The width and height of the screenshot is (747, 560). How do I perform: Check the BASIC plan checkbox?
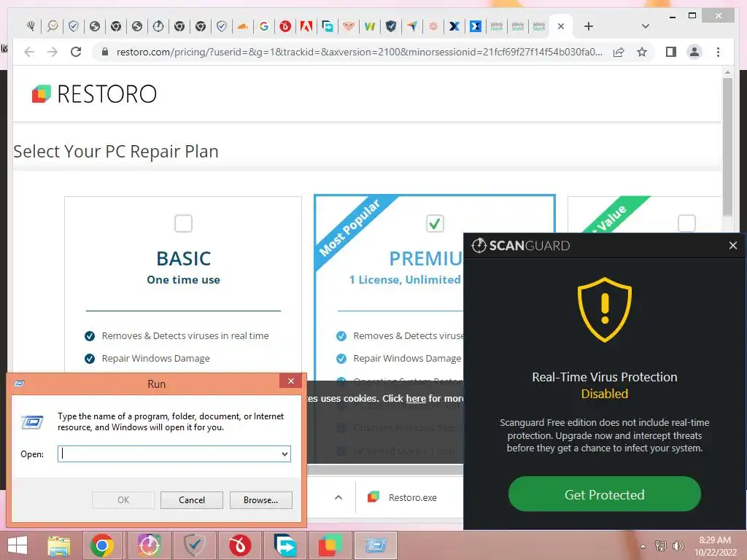[x=183, y=223]
